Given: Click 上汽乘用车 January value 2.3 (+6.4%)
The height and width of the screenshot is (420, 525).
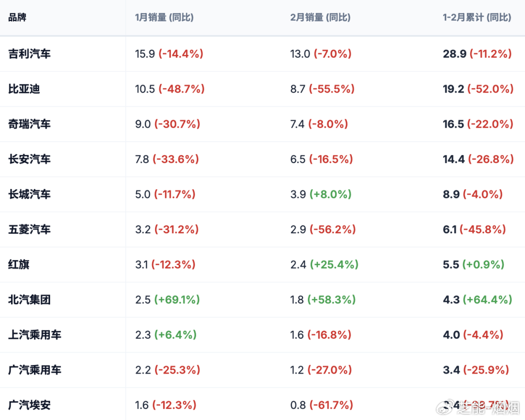Looking at the screenshot, I should (166, 334).
